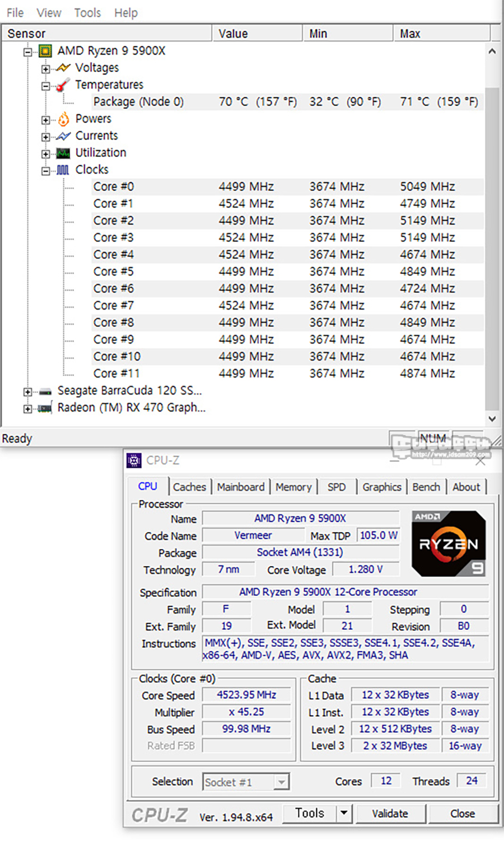Click the Bus Speed value 99.98 MHz
This screenshot has height=841, width=504.
tap(247, 729)
